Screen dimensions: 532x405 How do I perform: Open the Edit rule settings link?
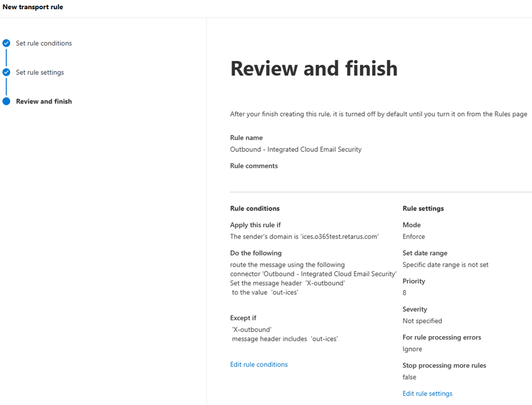pyautogui.click(x=427, y=394)
